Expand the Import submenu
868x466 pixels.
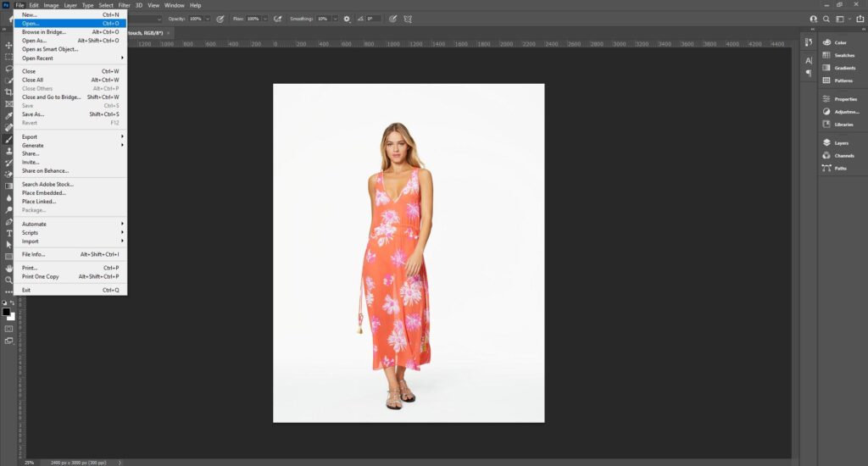point(70,241)
